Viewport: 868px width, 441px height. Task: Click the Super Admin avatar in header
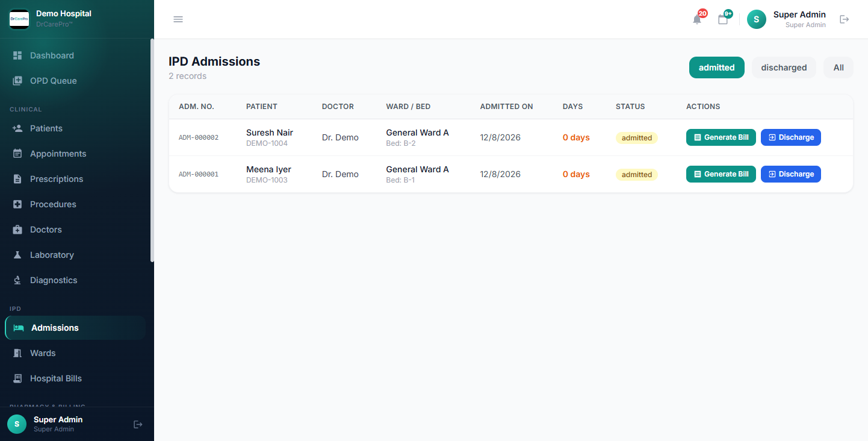pyautogui.click(x=757, y=19)
